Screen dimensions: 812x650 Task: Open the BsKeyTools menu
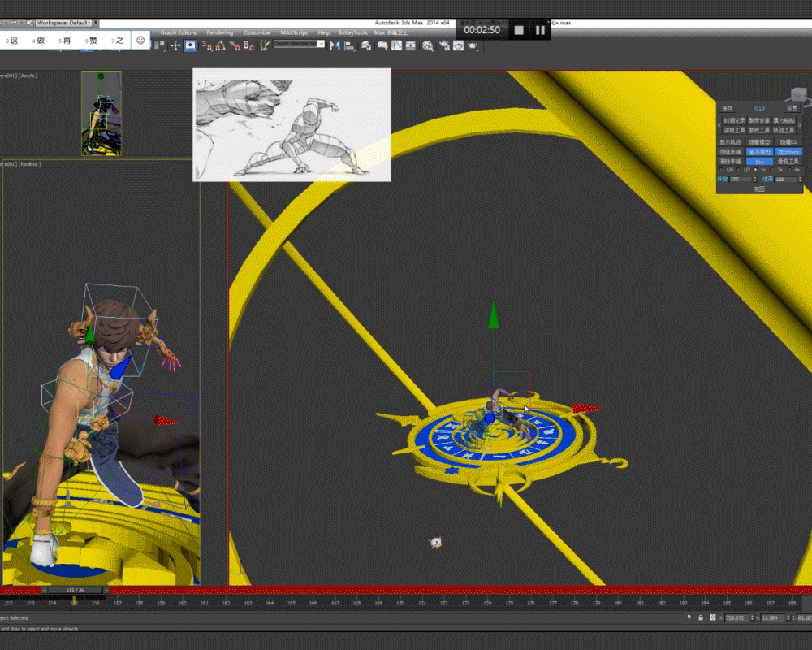click(352, 32)
